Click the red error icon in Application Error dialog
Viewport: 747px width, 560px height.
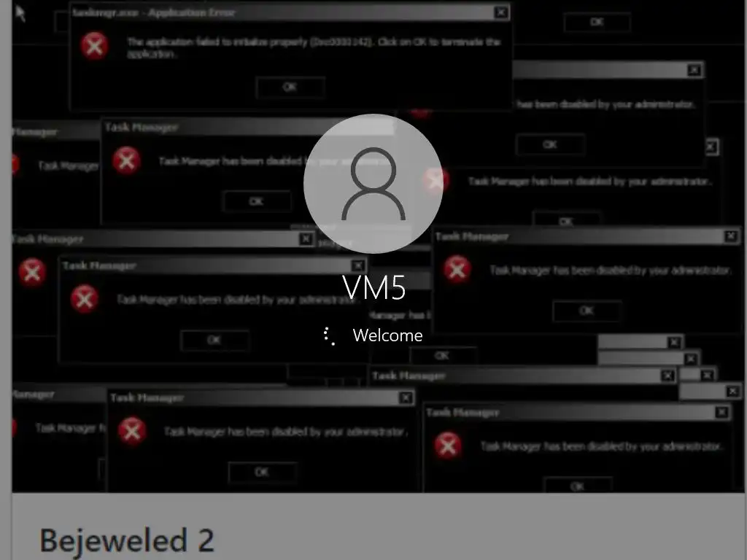pos(94,46)
